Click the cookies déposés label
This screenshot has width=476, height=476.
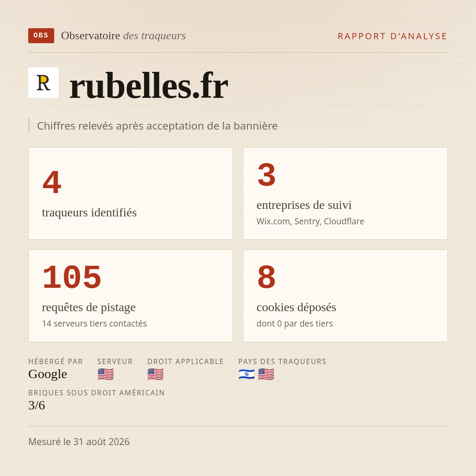[296, 308]
